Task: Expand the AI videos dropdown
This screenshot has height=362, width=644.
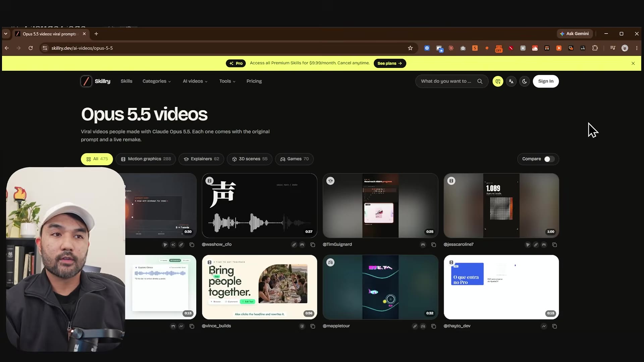Action: pyautogui.click(x=195, y=81)
